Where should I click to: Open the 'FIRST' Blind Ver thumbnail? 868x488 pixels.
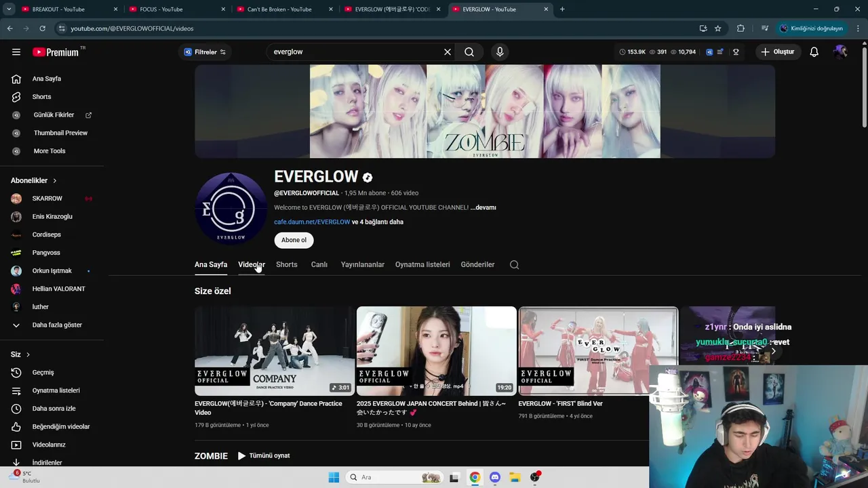pyautogui.click(x=598, y=351)
